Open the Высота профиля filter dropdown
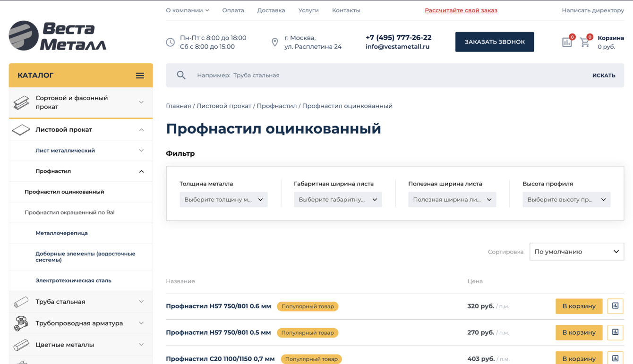633x364 pixels. [x=566, y=200]
